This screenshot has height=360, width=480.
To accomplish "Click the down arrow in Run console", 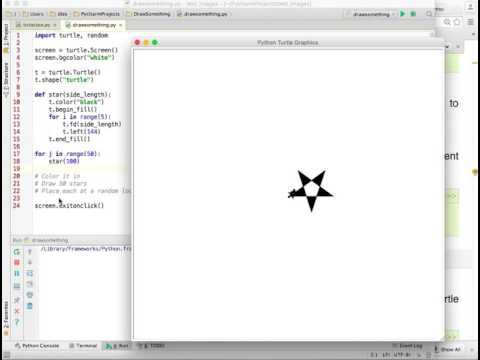I will click(30, 263).
